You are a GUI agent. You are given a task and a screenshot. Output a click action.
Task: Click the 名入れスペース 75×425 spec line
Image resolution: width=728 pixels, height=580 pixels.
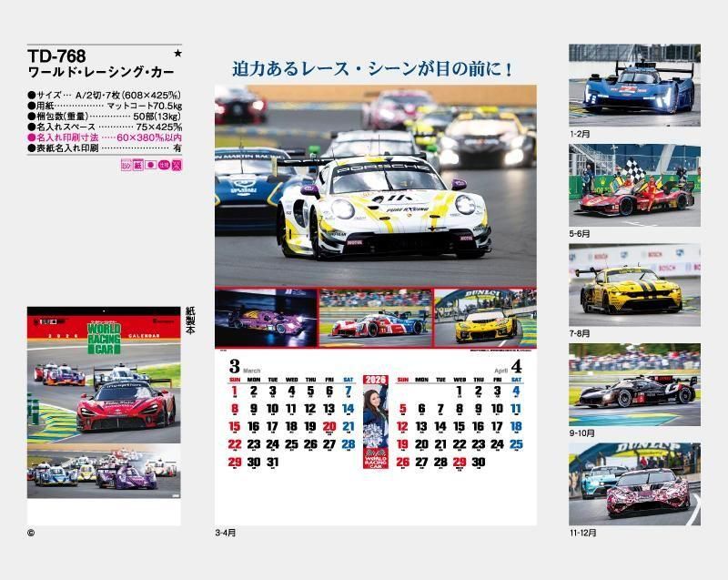(x=105, y=127)
